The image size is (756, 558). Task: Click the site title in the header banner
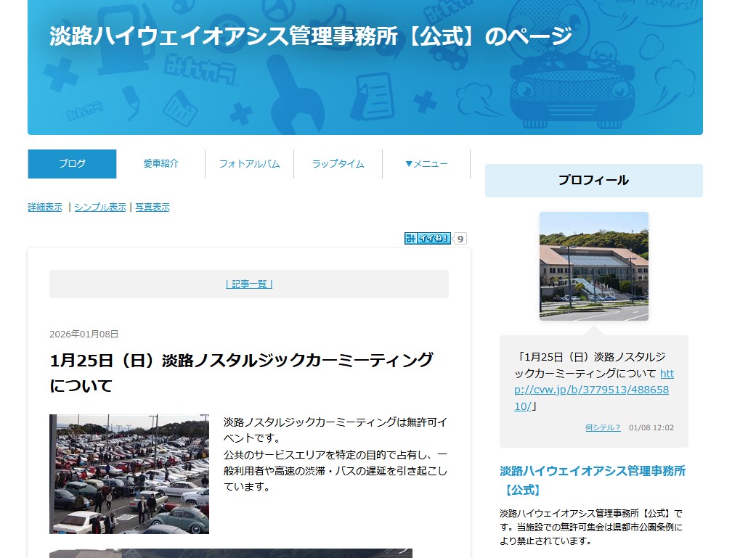pos(311,36)
